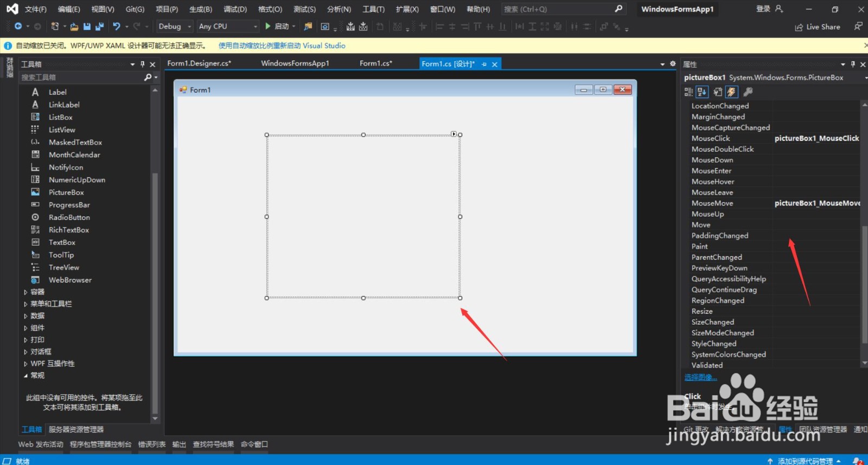This screenshot has height=465, width=868.
Task: Select the pictureBox1 control on the form
Action: [363, 216]
